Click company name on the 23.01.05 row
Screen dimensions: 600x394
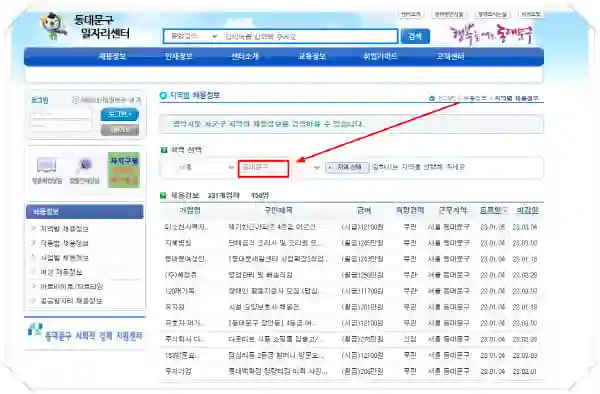(186, 227)
